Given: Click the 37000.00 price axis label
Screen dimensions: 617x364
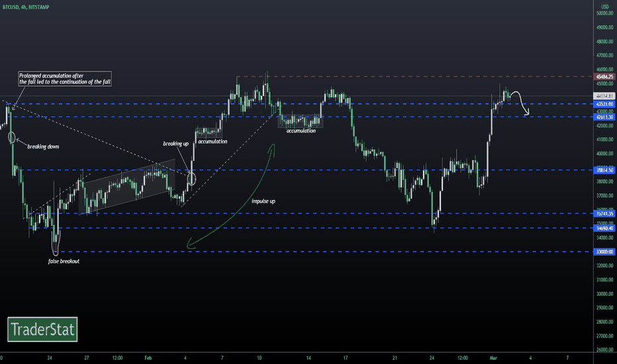Looking at the screenshot, I should pyautogui.click(x=605, y=196).
